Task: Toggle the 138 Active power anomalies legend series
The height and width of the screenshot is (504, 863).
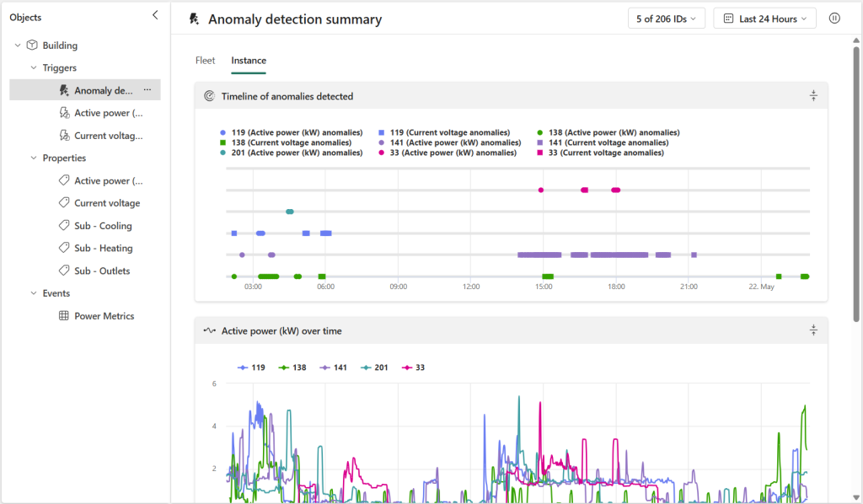Action: pos(608,132)
